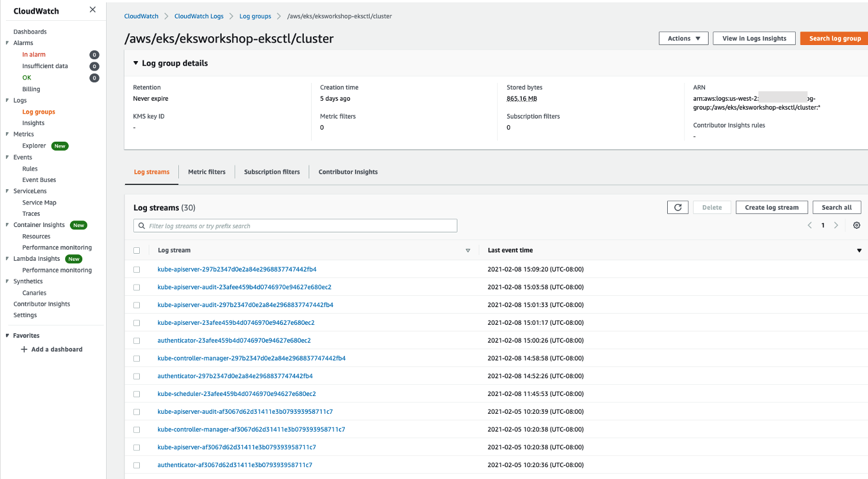Open log streams table settings gear
Screen dimensions: 868x479
click(856, 225)
